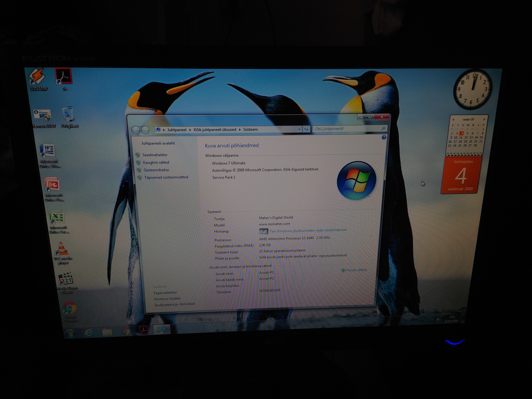Click www.nomaher.com model text
The image size is (532, 399).
[274, 224]
